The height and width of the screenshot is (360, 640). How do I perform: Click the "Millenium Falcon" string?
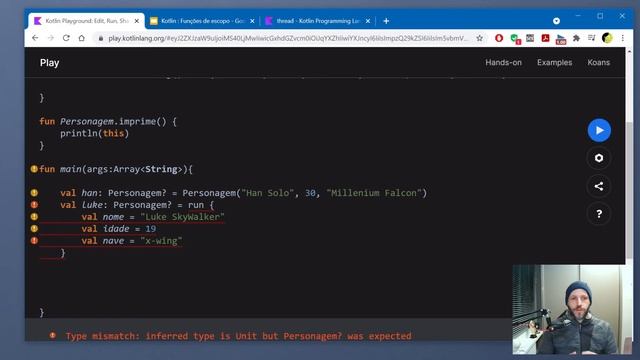coord(374,193)
